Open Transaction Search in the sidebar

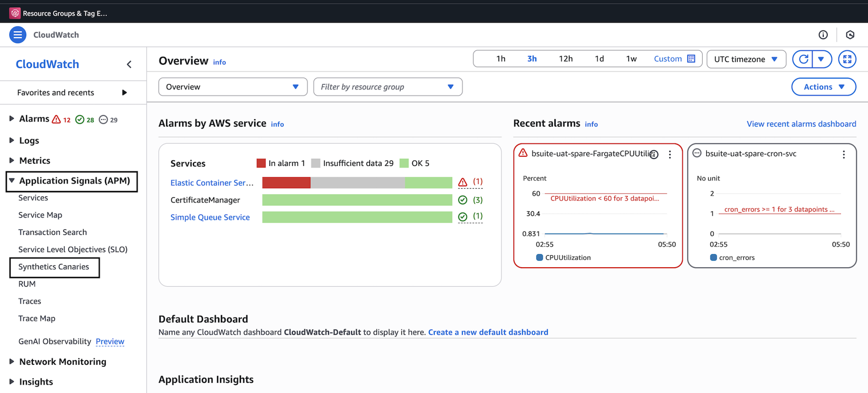pos(52,232)
